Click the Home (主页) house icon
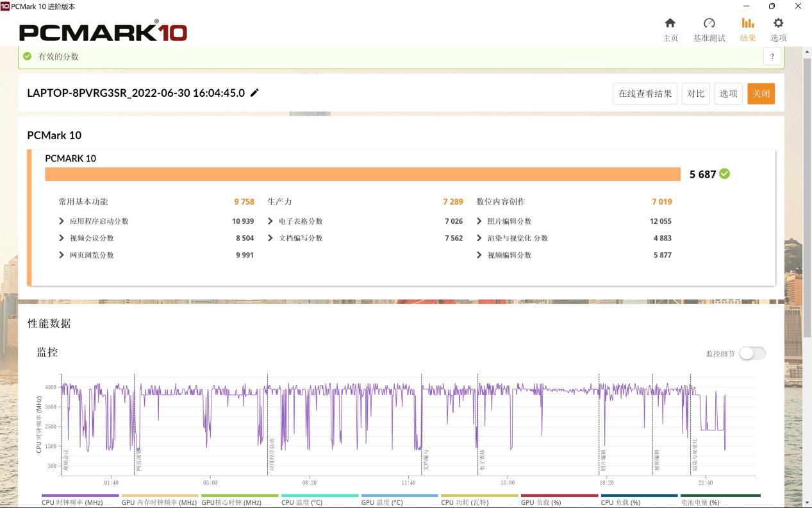This screenshot has width=812, height=508. (670, 23)
